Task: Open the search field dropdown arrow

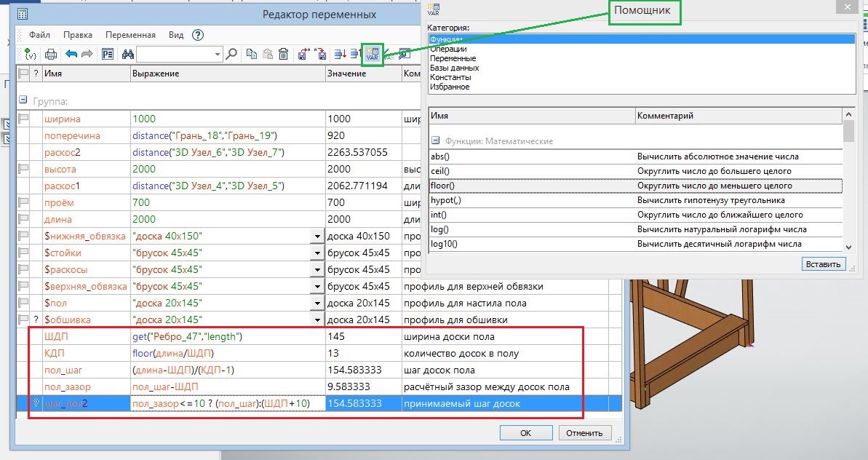Action: (218, 55)
